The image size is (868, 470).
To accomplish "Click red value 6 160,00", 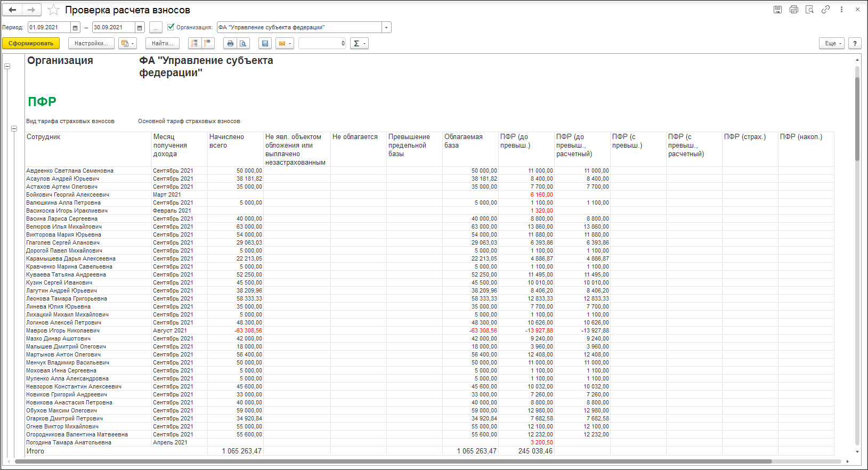I will coord(541,195).
